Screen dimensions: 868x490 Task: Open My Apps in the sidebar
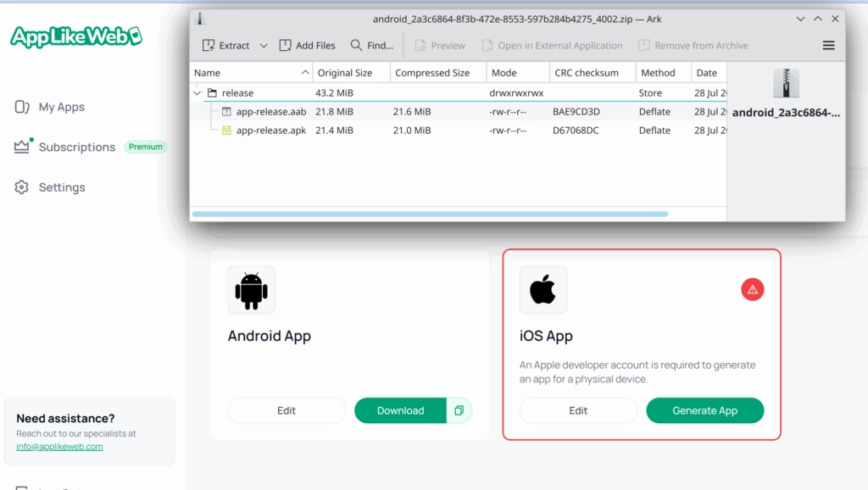[61, 107]
